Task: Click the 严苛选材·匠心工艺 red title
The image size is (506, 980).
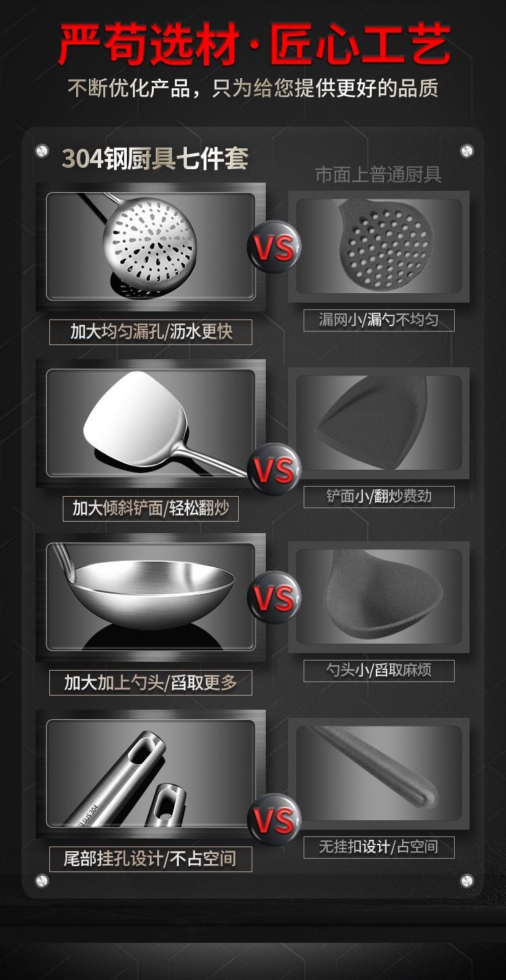Action: (x=254, y=46)
